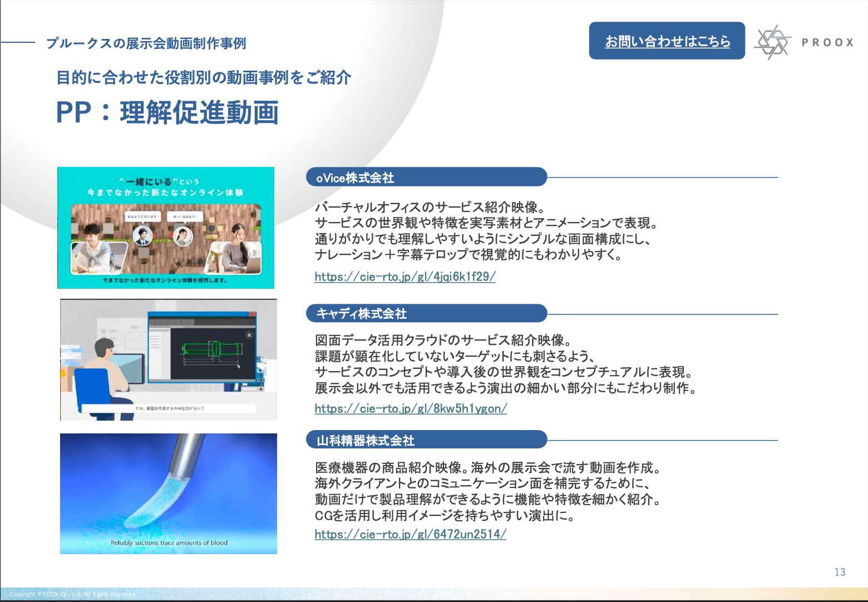The image size is (868, 602).
Task: Click the line starting 医療機器の商品紹介映像
Action: [488, 467]
